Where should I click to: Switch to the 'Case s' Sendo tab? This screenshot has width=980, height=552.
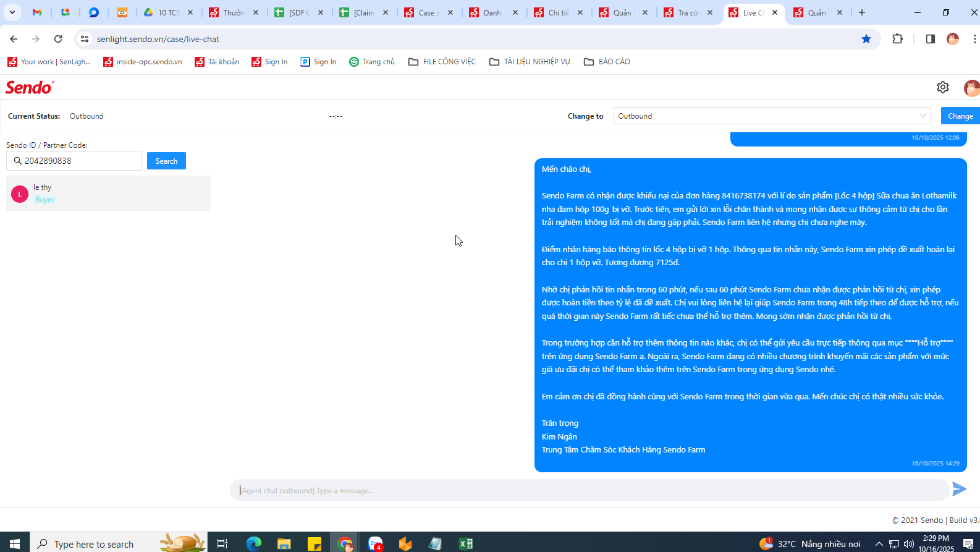(x=428, y=12)
